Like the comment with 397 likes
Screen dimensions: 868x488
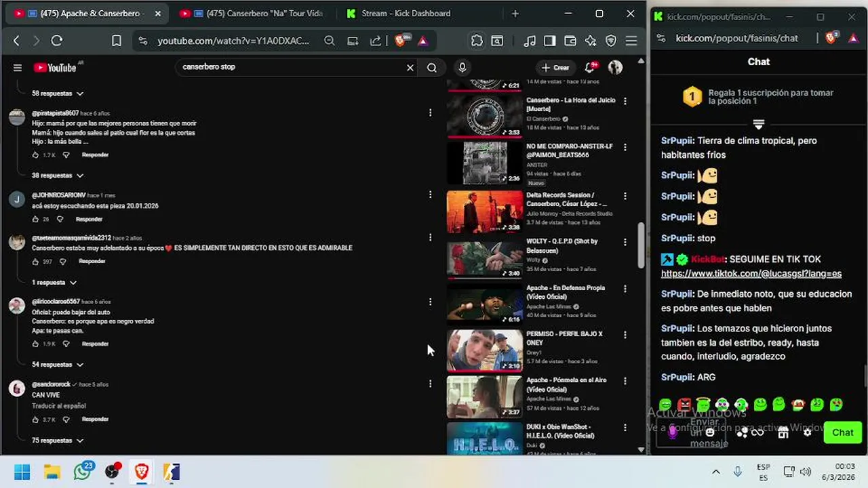tap(35, 262)
